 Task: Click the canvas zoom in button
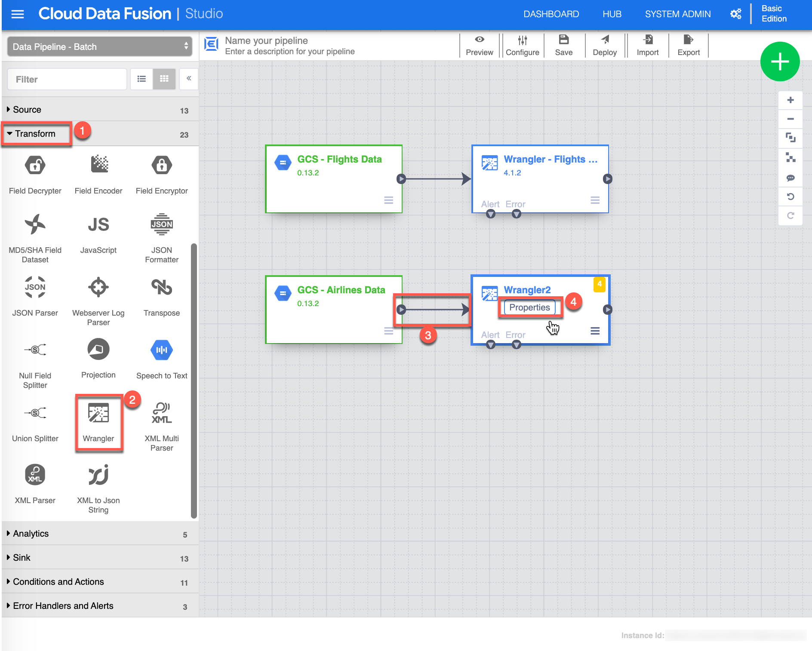click(790, 101)
